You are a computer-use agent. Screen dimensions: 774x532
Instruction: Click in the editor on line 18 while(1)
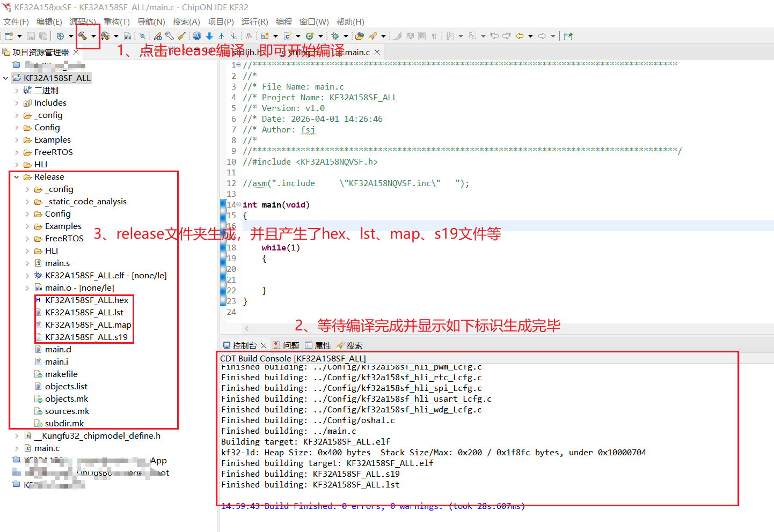[281, 248]
